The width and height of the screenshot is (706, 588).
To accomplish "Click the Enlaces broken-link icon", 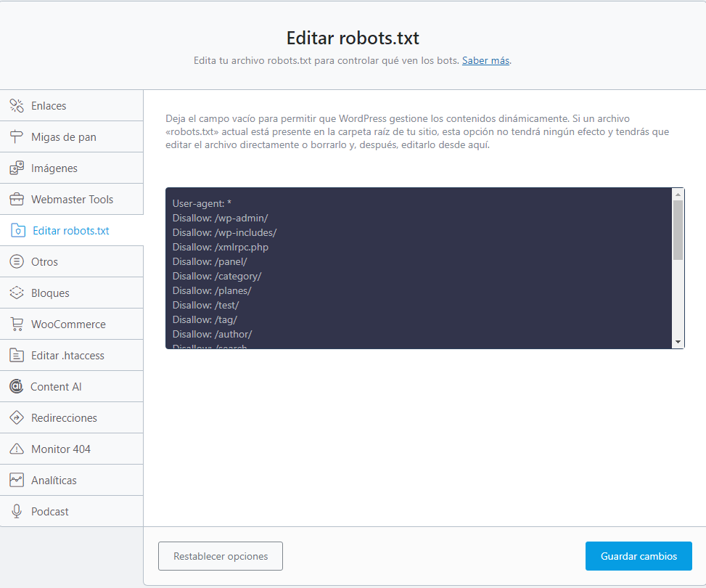I will pos(17,105).
